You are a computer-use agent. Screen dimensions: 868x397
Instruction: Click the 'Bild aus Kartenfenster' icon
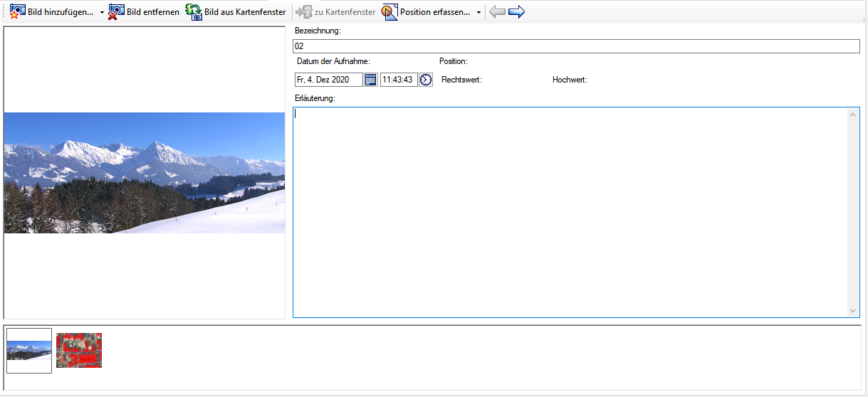193,12
